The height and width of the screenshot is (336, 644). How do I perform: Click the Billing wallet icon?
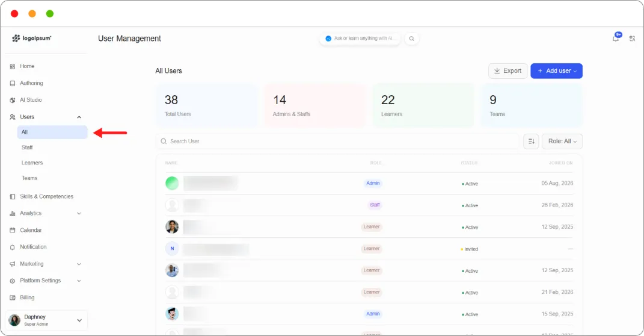[12, 297]
